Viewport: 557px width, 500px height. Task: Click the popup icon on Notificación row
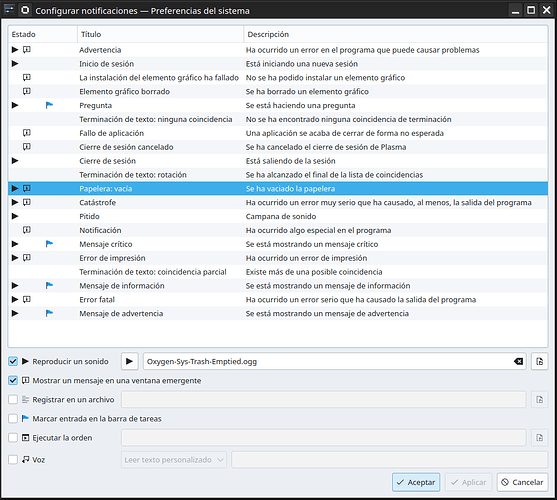(x=27, y=230)
